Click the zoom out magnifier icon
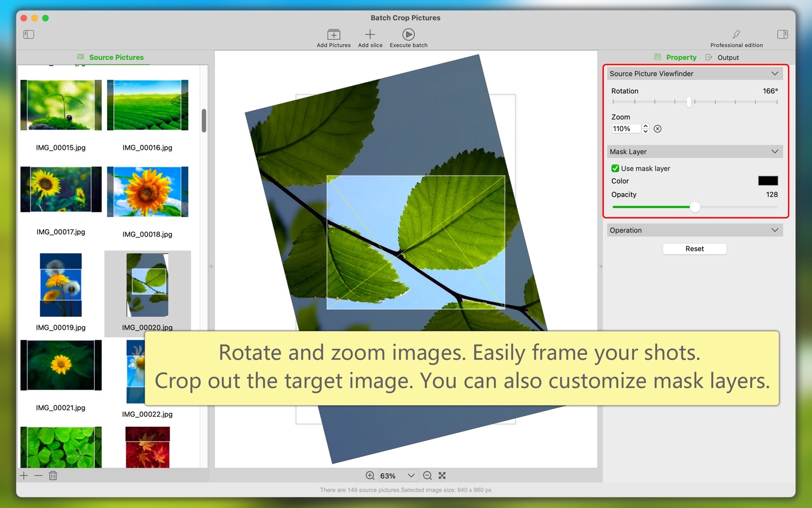This screenshot has height=508, width=812. pyautogui.click(x=427, y=475)
